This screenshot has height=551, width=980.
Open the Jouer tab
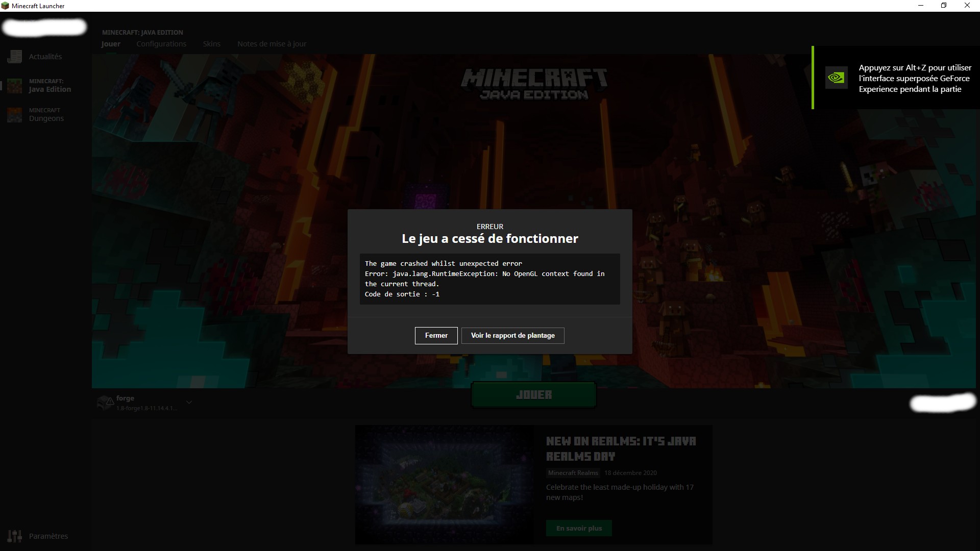click(x=111, y=44)
